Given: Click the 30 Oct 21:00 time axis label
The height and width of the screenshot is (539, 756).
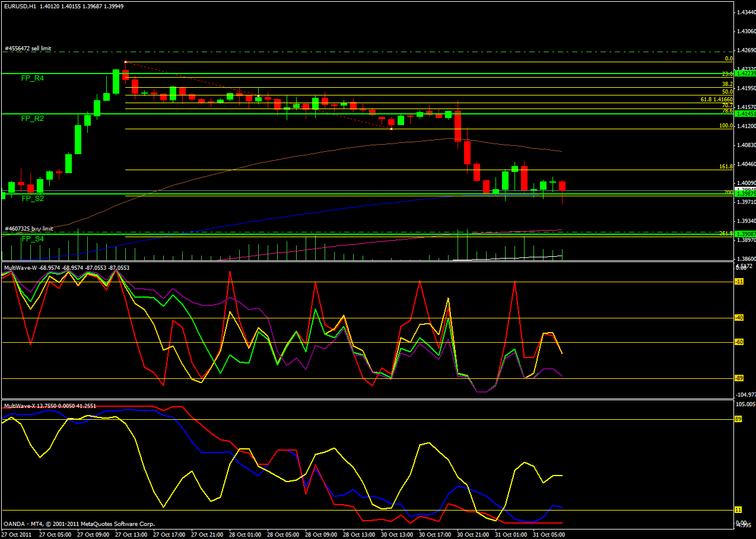Looking at the screenshot, I should [474, 534].
